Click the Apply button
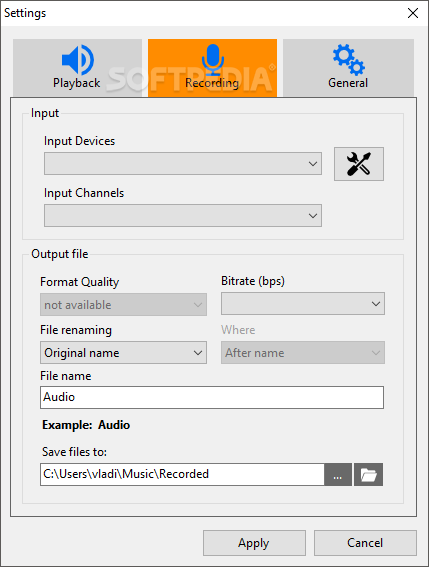 [x=254, y=543]
